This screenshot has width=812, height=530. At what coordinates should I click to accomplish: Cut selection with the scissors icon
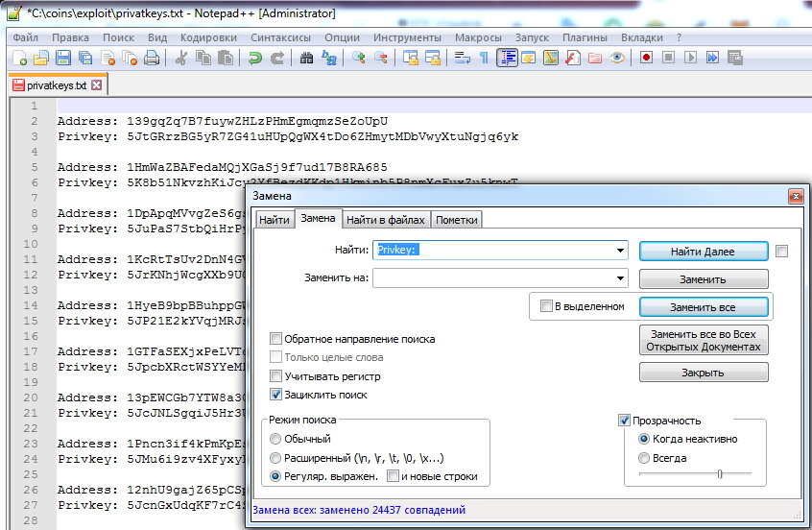pos(180,58)
